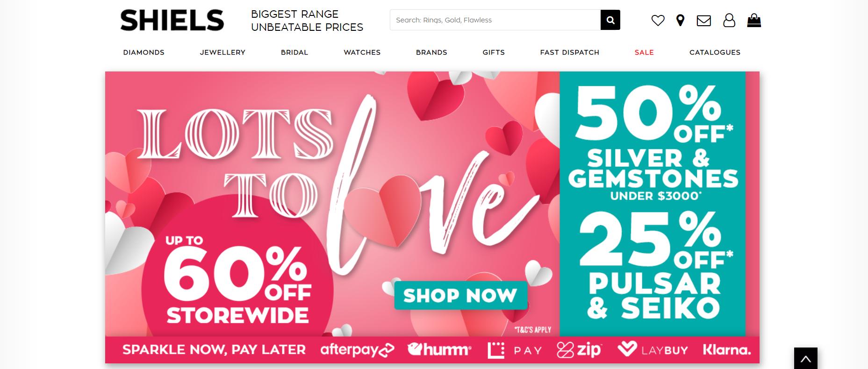Click the search magnifier button
868x369 pixels.
click(x=610, y=20)
